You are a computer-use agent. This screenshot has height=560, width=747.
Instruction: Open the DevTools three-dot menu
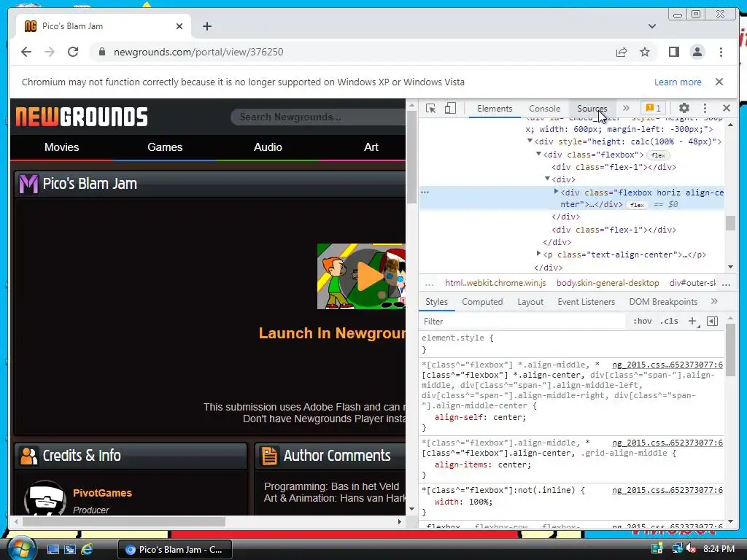tap(705, 108)
